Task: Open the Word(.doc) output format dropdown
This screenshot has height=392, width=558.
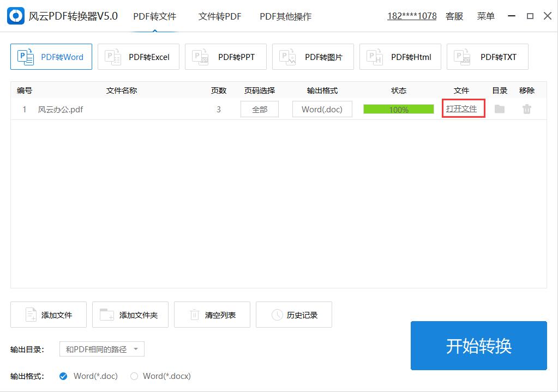Action: click(x=322, y=109)
